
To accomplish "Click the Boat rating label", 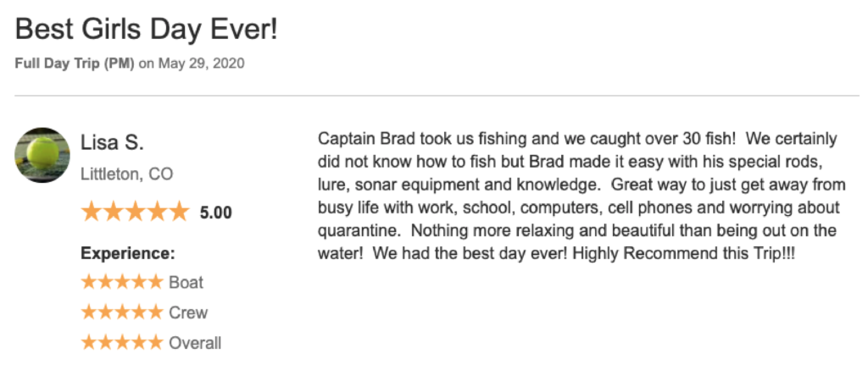I will tap(186, 283).
